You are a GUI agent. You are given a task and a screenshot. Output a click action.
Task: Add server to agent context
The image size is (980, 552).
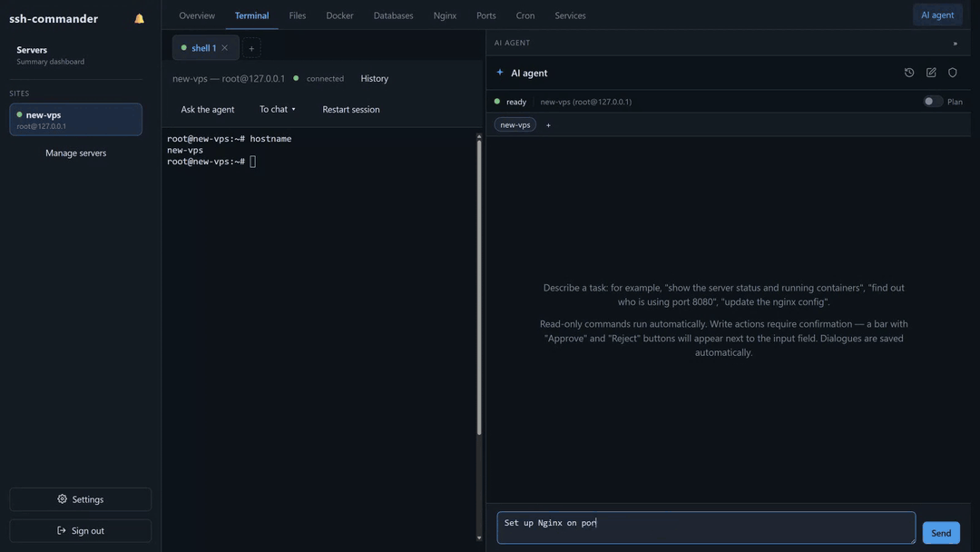click(x=548, y=125)
